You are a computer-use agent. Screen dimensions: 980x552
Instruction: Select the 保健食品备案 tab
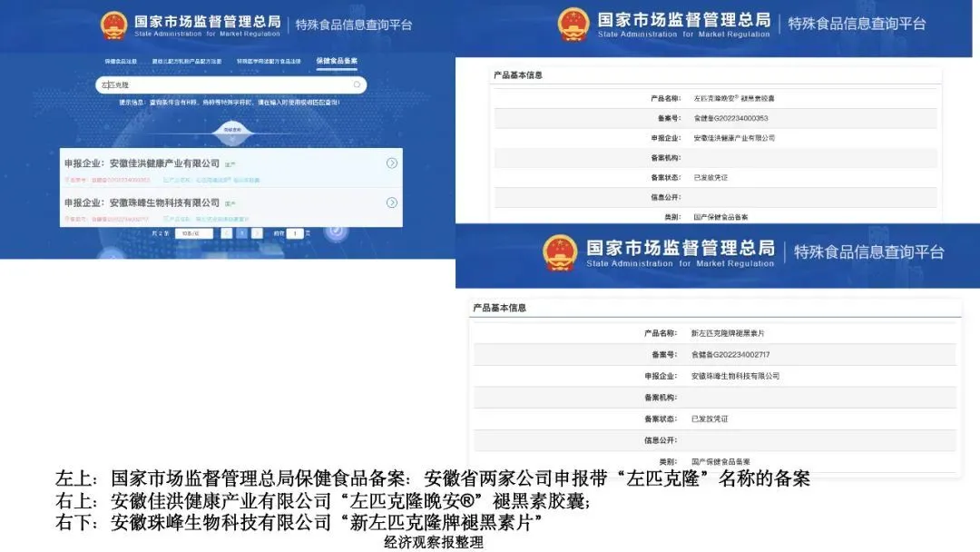[337, 62]
